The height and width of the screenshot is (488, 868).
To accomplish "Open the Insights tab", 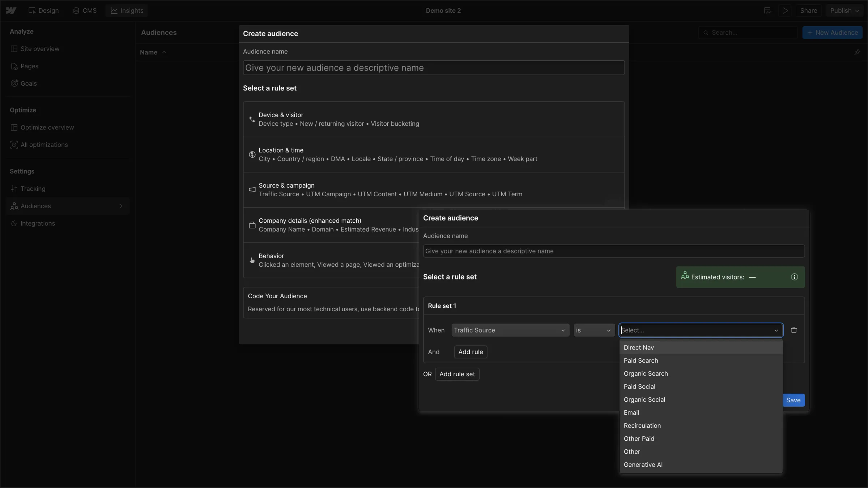I will [127, 10].
